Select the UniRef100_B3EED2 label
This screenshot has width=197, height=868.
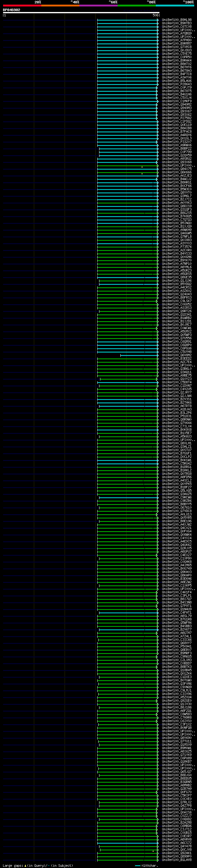click(176, 358)
